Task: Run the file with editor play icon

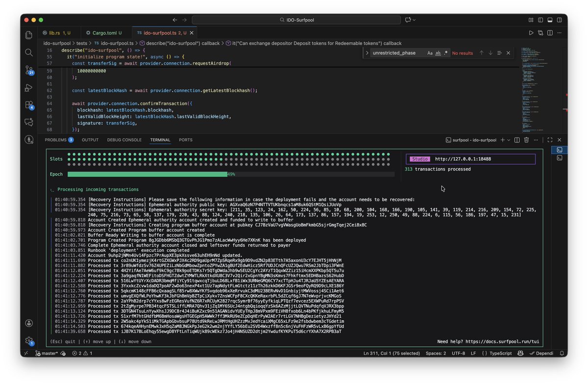Action: tap(531, 33)
